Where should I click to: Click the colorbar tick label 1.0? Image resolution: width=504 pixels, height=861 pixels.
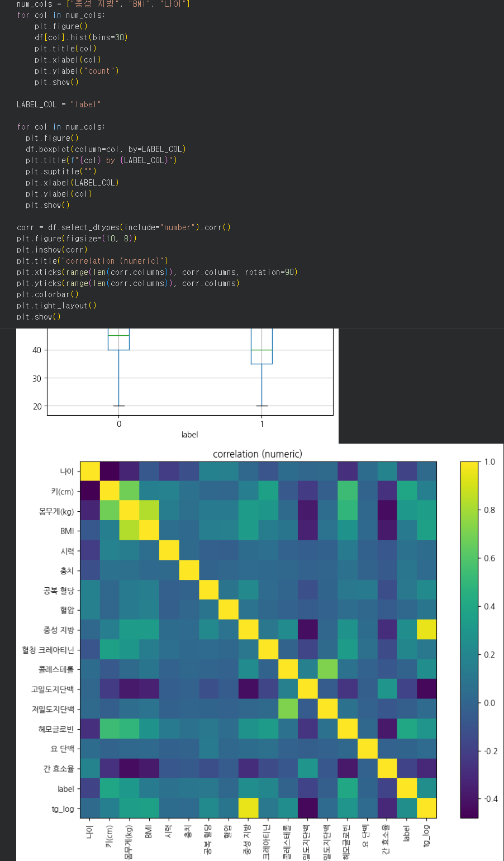[x=490, y=462]
